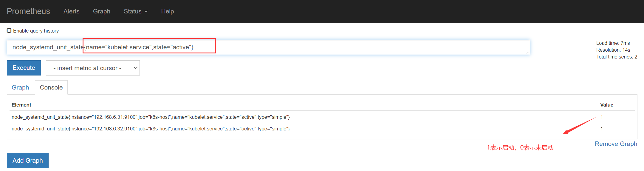Click the Remove Graph link

point(616,144)
